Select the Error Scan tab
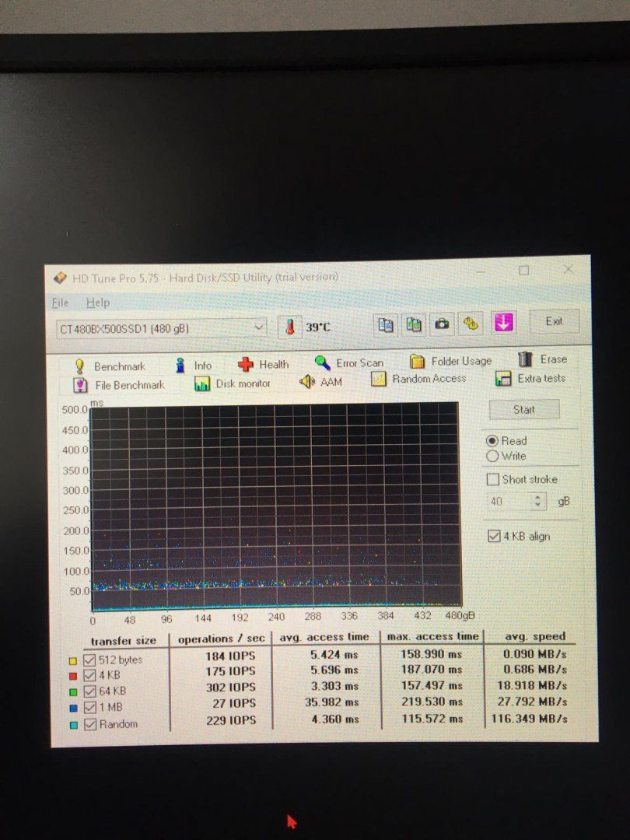The height and width of the screenshot is (840, 630). pyautogui.click(x=349, y=362)
